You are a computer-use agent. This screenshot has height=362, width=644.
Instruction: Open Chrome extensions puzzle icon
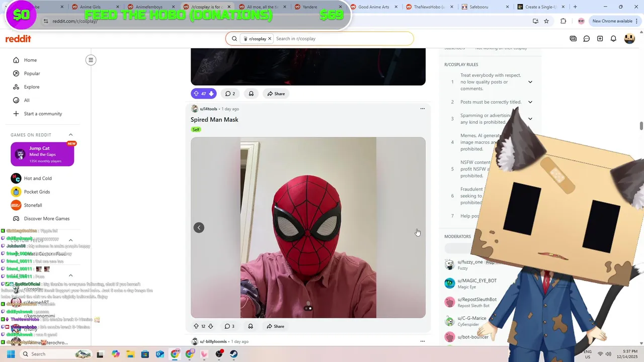(x=563, y=21)
